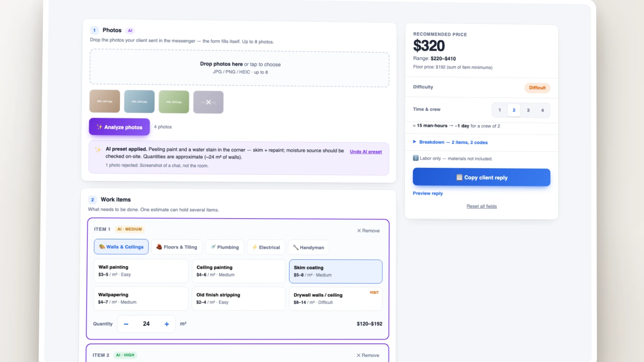644x362 pixels.
Task: Remove the rejected gray photo thumbnail
Action: [x=208, y=102]
